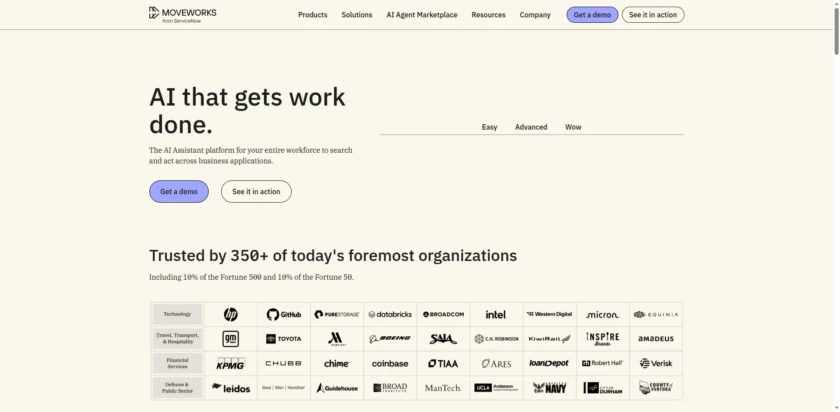Click the Micron logo

tap(603, 314)
